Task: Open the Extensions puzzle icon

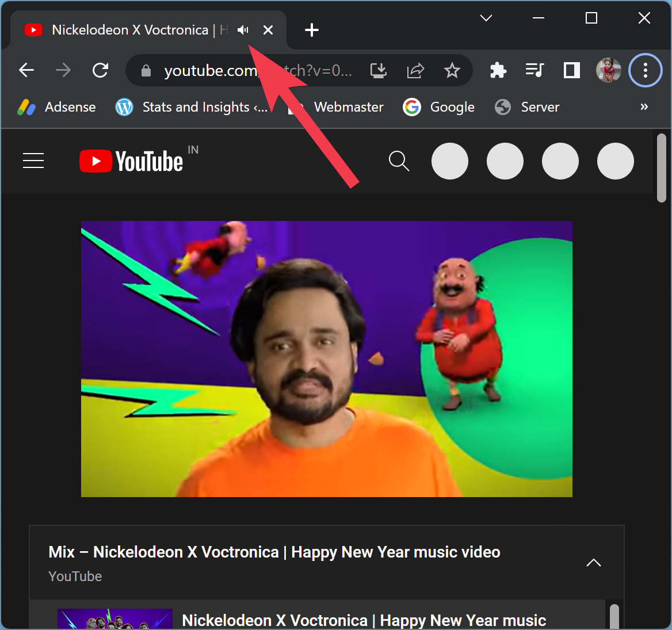Action: [x=498, y=70]
